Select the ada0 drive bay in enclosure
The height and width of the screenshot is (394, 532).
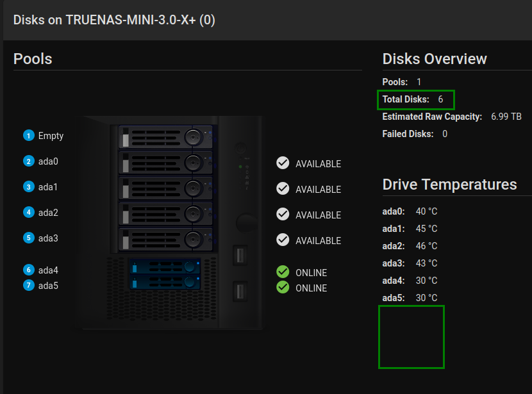(x=165, y=163)
